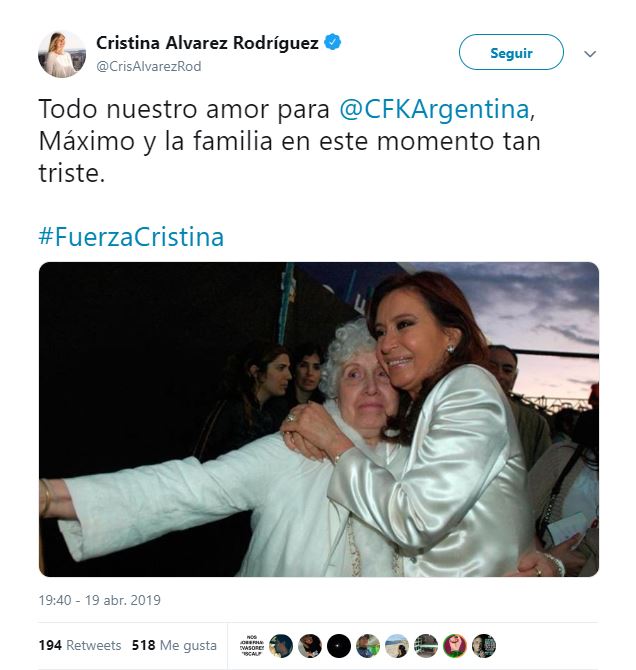
Task: Open the Cristina Alvarez Rodríguez display name
Action: pyautogui.click(x=207, y=43)
